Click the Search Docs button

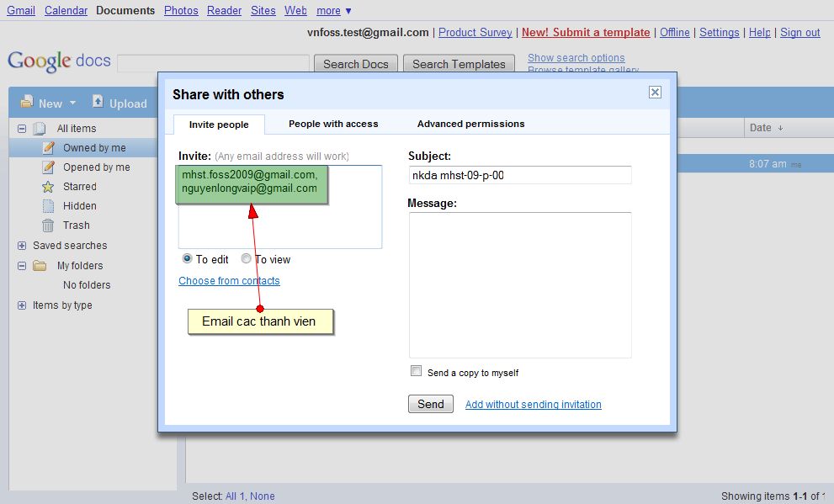click(356, 64)
